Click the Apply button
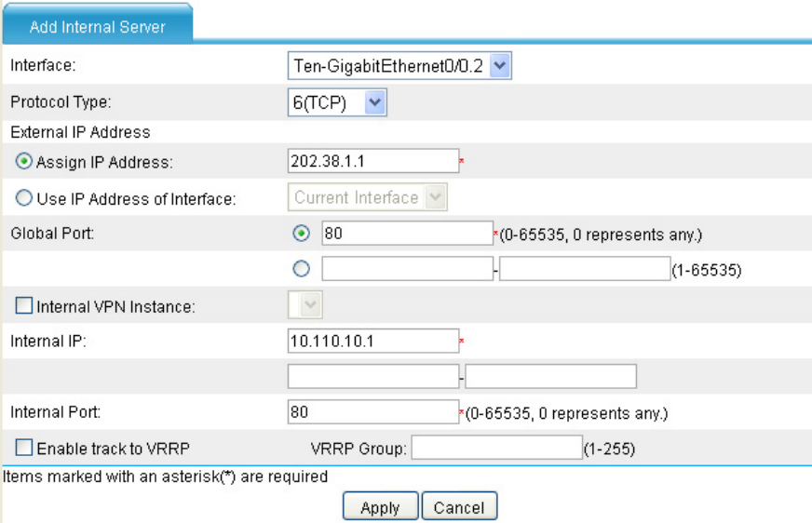The height and width of the screenshot is (523, 812). pyautogui.click(x=380, y=506)
